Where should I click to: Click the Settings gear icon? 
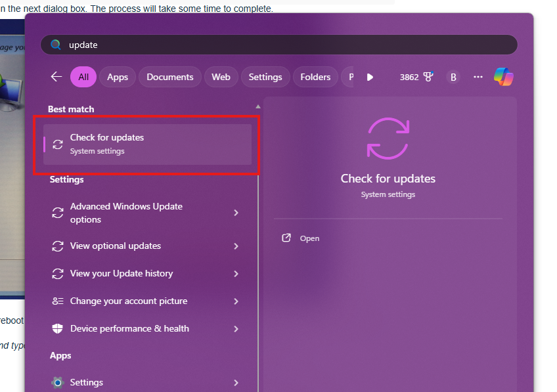click(58, 382)
